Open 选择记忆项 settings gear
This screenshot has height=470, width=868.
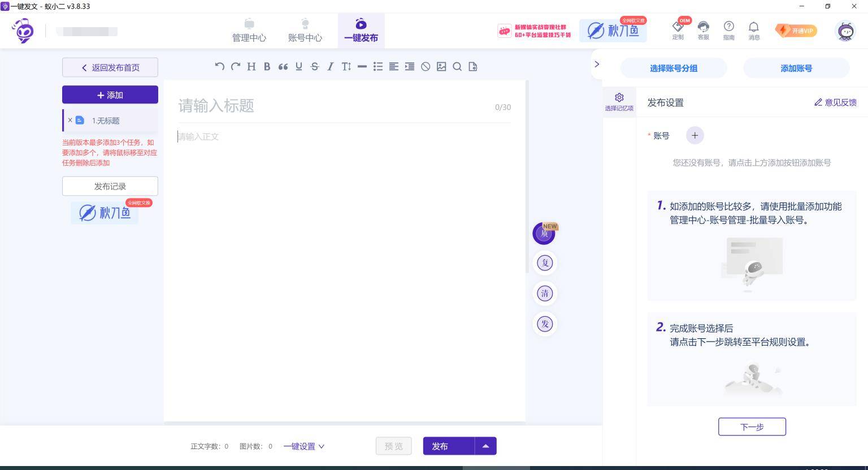(x=619, y=102)
